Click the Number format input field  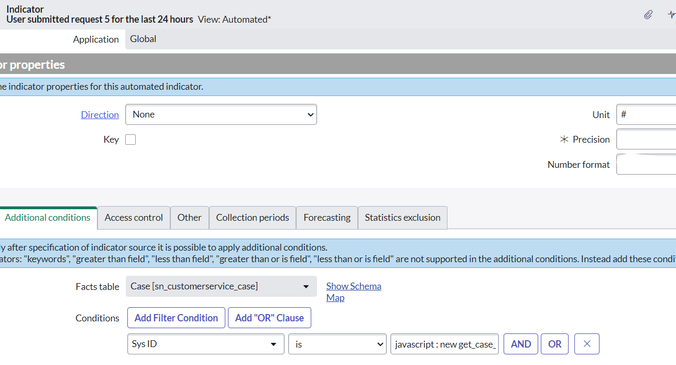[x=646, y=164]
